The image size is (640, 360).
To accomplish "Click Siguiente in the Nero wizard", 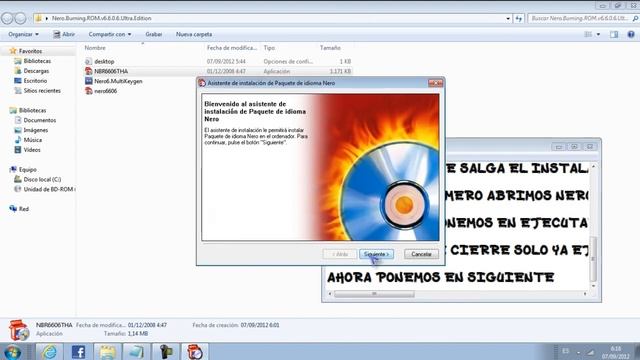I will (376, 254).
